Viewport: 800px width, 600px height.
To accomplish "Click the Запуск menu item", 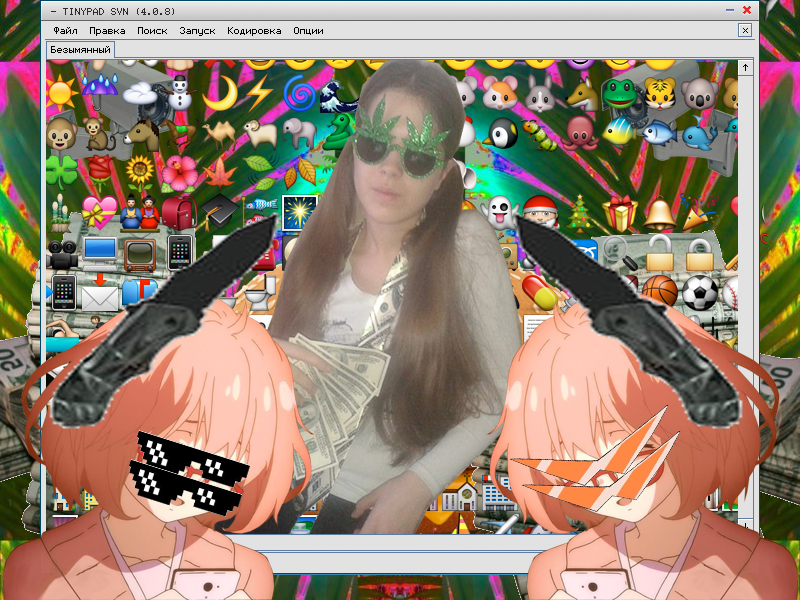I will pyautogui.click(x=197, y=31).
